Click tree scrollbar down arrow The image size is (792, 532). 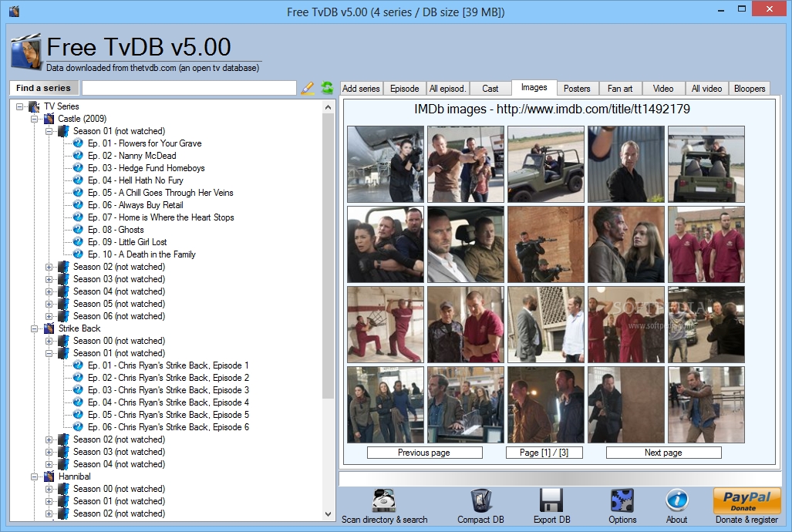[x=328, y=513]
